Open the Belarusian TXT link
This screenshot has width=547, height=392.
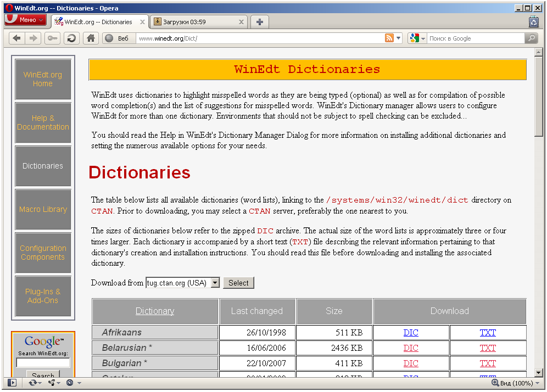coord(488,348)
